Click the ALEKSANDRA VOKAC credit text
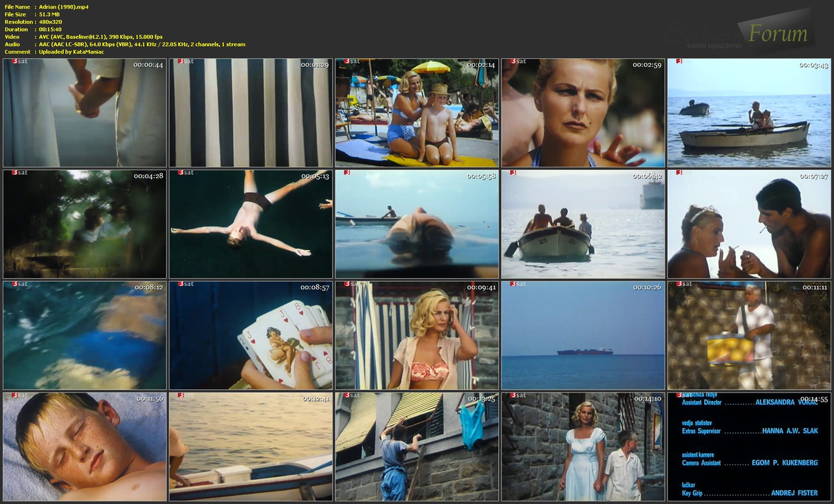 click(x=786, y=402)
